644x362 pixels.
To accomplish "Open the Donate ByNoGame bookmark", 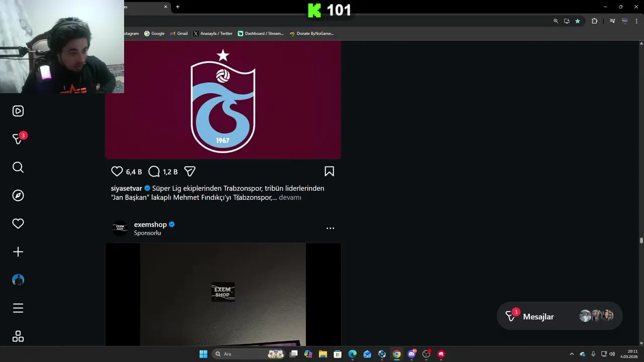I will tap(311, 34).
